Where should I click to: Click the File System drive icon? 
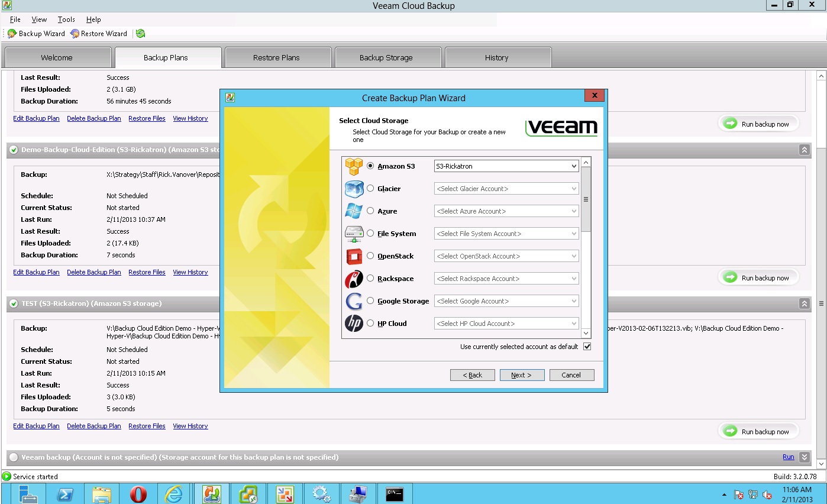(354, 234)
